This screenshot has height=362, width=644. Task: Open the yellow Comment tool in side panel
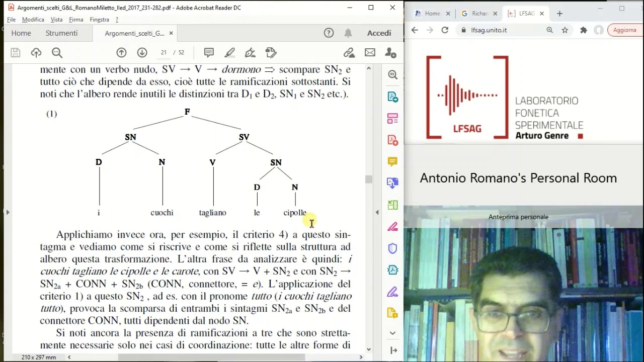point(393,161)
